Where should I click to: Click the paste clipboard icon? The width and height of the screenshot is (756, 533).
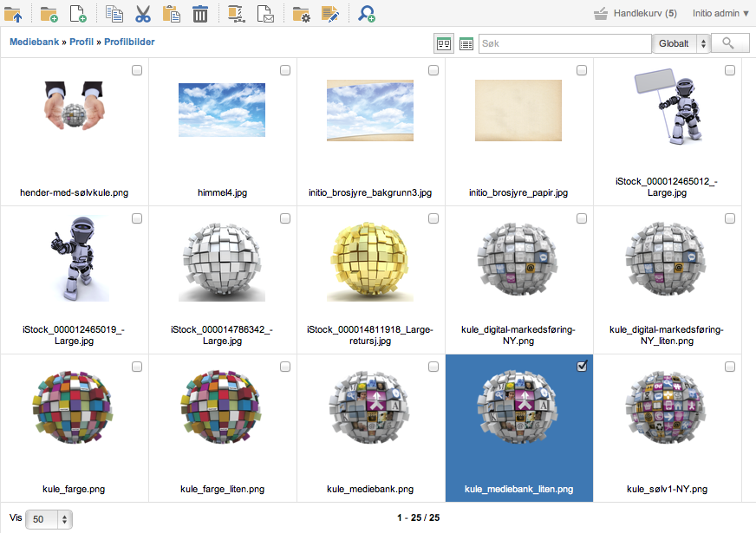click(172, 13)
